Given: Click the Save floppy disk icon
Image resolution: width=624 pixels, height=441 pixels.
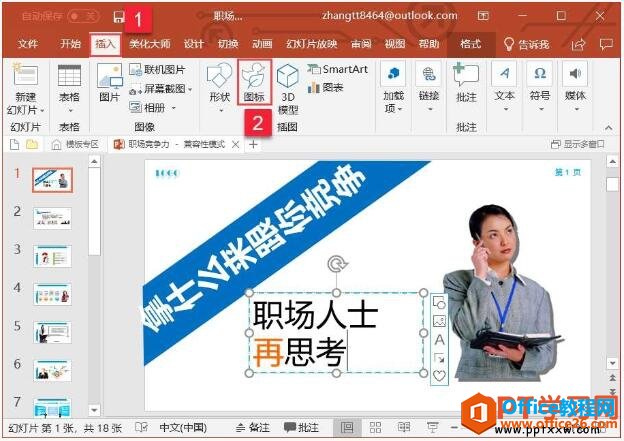Looking at the screenshot, I should click(119, 17).
